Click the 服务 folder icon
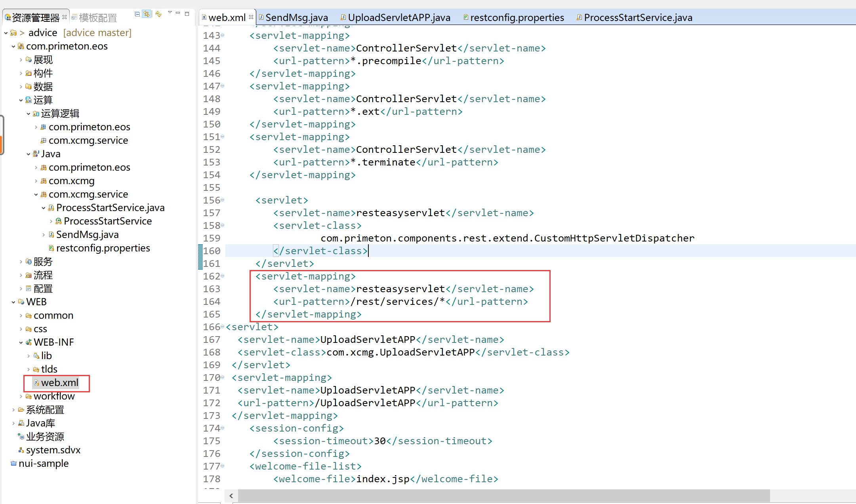The image size is (856, 504). tap(29, 262)
